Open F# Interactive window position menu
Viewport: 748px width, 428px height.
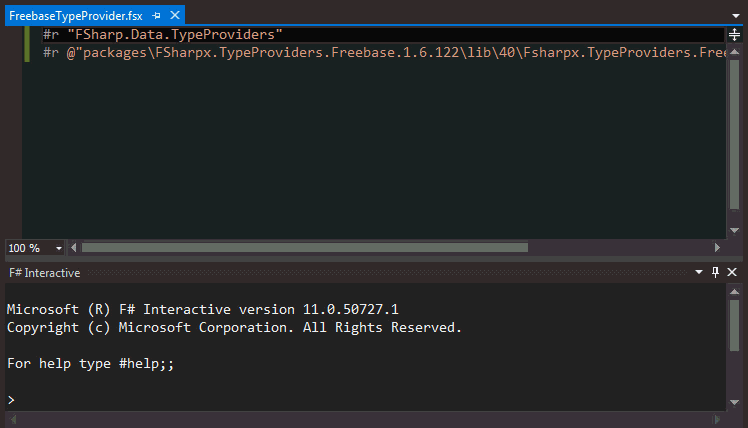pos(699,272)
